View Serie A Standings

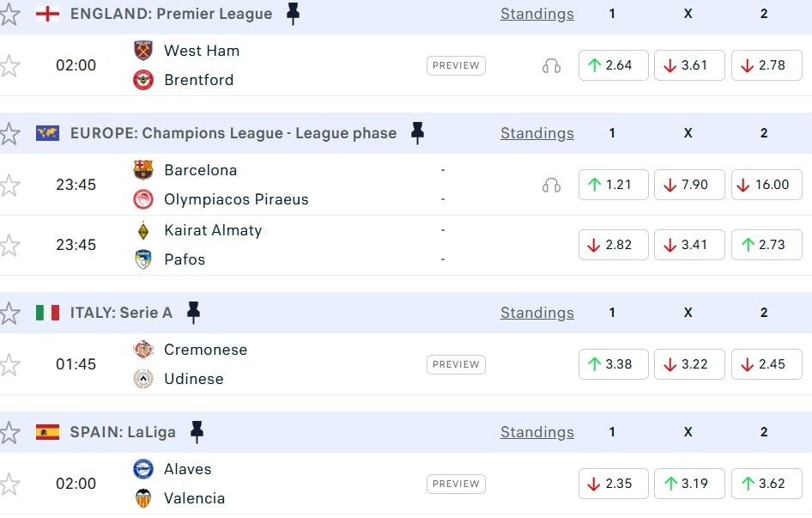coord(537,313)
